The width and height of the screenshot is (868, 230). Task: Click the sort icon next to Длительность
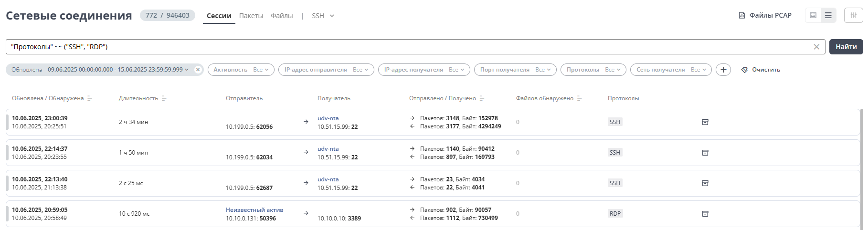(164, 98)
